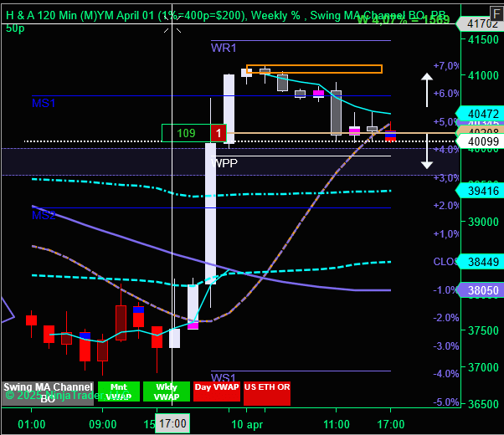
Task: Click the Swing MA Channel BO button
Action: click(48, 393)
